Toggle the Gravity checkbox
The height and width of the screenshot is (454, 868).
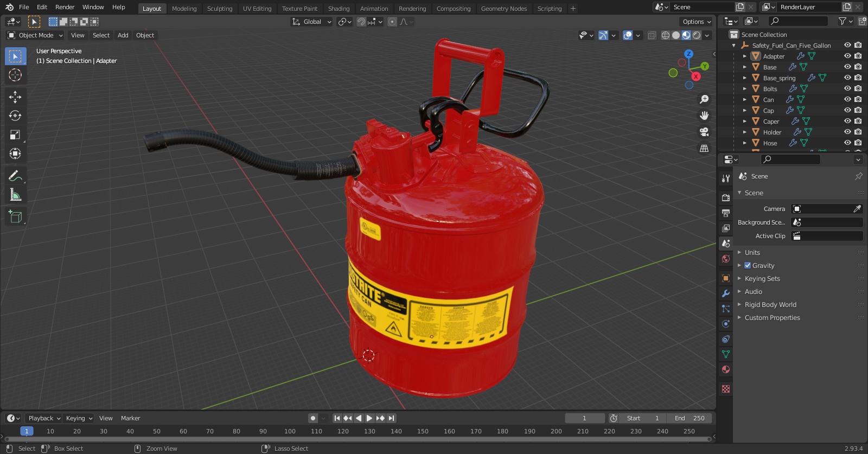pyautogui.click(x=748, y=265)
